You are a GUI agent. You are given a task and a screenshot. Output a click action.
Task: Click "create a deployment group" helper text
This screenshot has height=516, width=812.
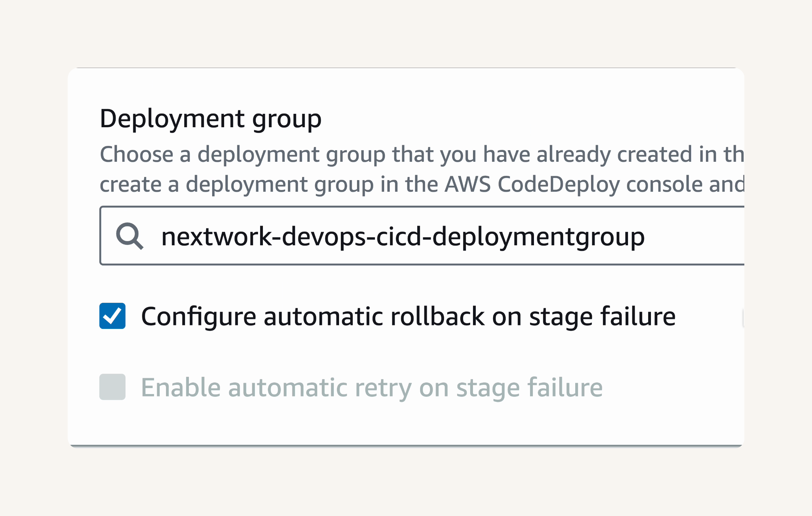[236, 184]
